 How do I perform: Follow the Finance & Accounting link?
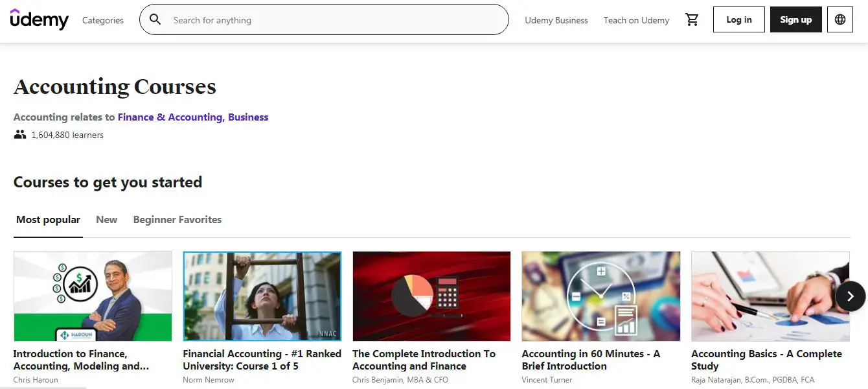pyautogui.click(x=170, y=117)
